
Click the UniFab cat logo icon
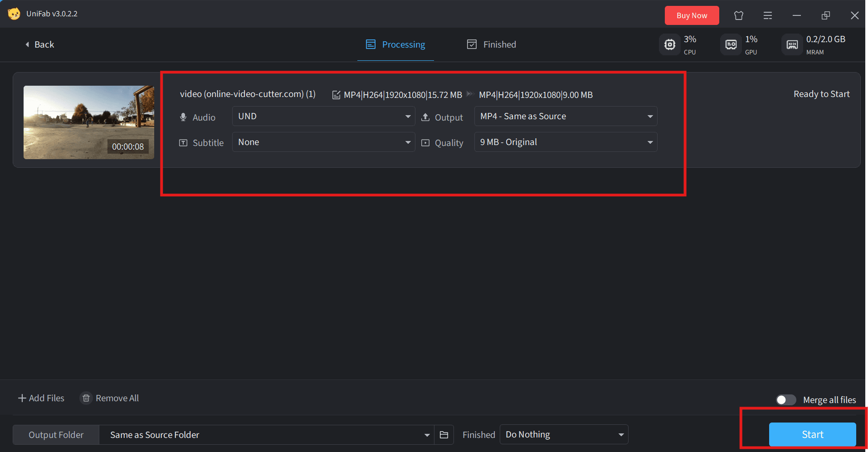[x=14, y=14]
